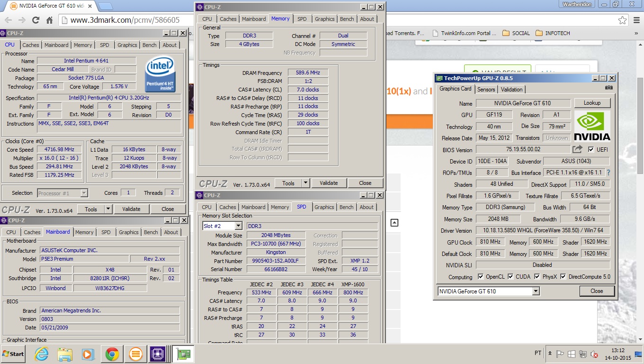Click the Part Number 9905403-152.A00LF field
Viewport: 644px width, 364px height.
pos(276,261)
